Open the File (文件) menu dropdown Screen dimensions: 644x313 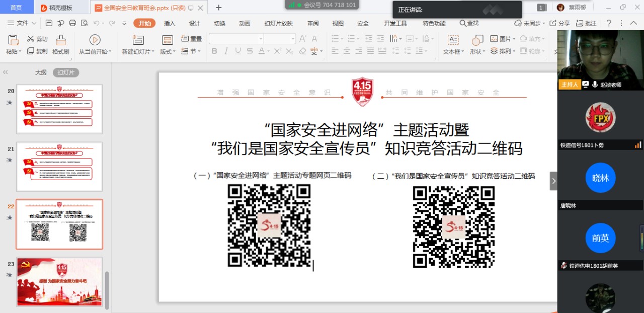23,23
